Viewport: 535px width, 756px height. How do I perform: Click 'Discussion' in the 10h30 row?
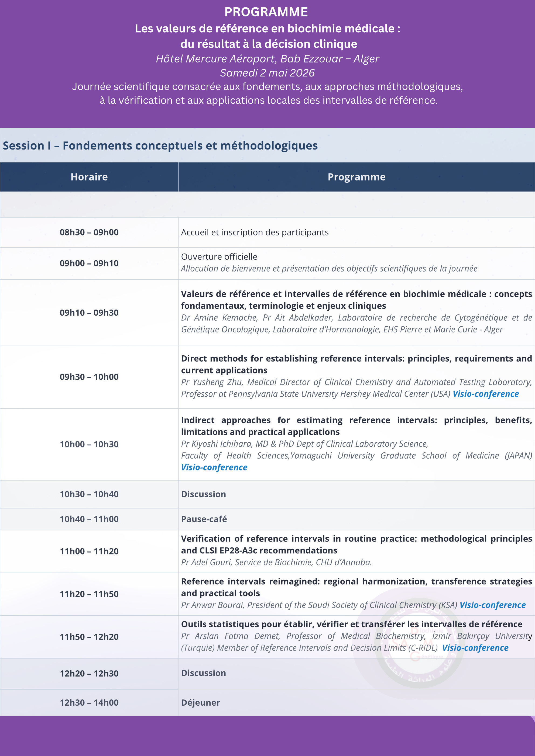coord(203,494)
